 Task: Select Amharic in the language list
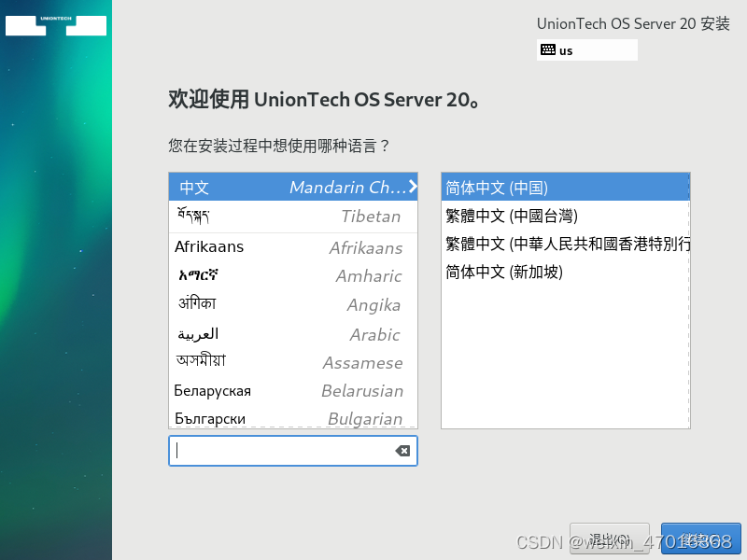pyautogui.click(x=293, y=275)
